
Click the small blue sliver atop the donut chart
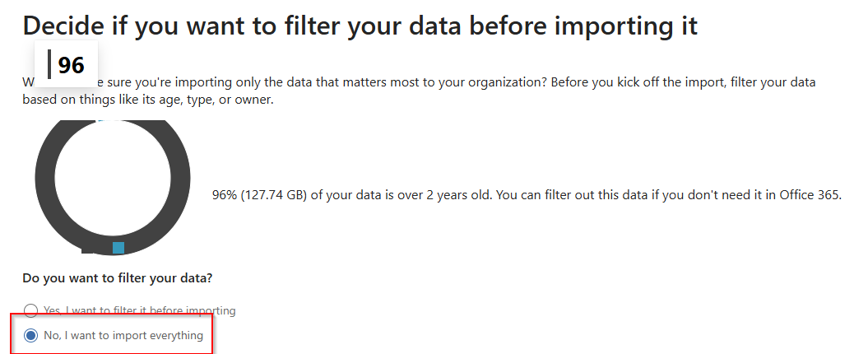pyautogui.click(x=100, y=121)
